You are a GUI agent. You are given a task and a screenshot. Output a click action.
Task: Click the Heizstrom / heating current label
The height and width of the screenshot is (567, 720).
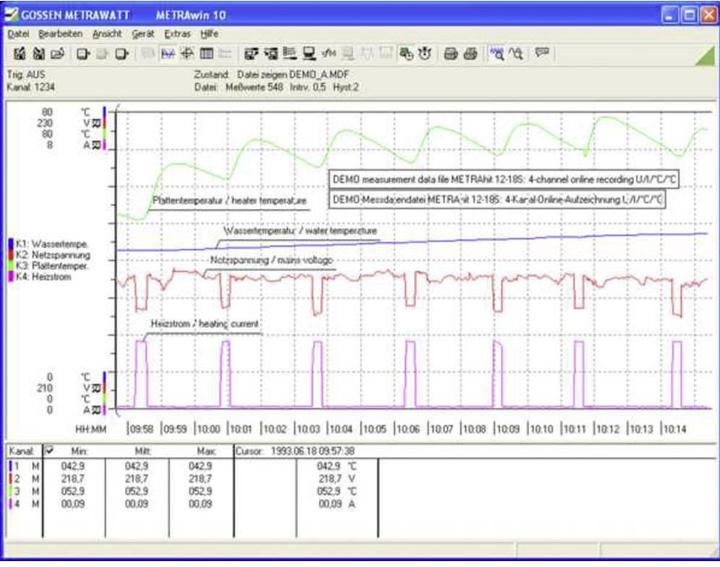(205, 324)
